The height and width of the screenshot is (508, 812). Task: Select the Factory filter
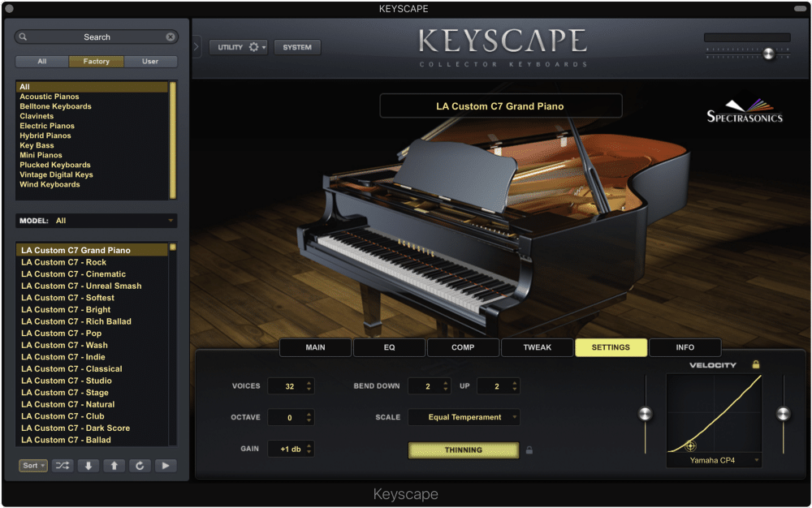tap(97, 61)
